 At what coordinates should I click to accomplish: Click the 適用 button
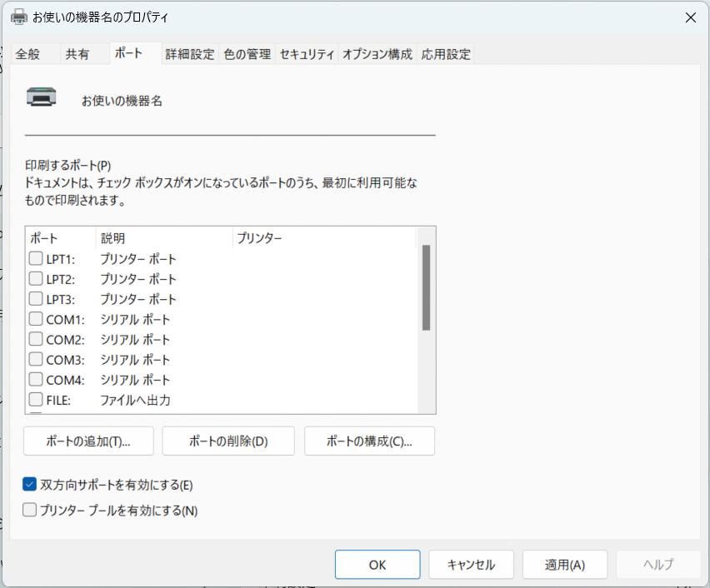pos(564,565)
